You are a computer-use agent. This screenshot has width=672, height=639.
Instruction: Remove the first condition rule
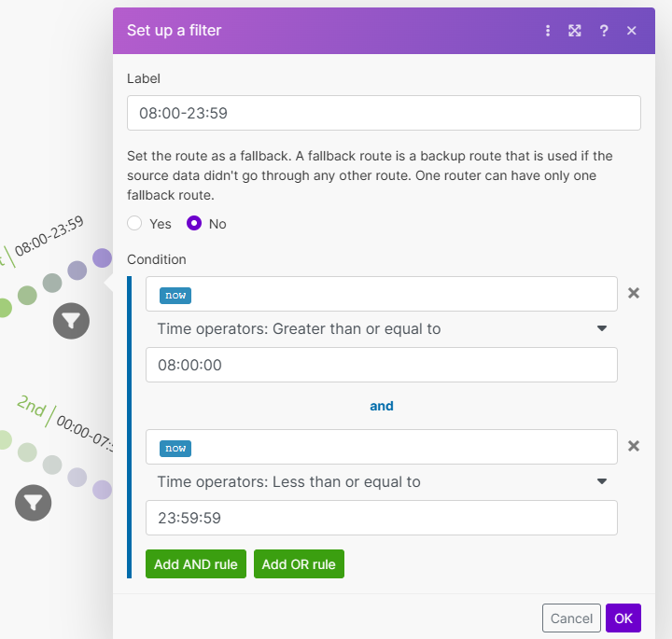[x=634, y=293]
